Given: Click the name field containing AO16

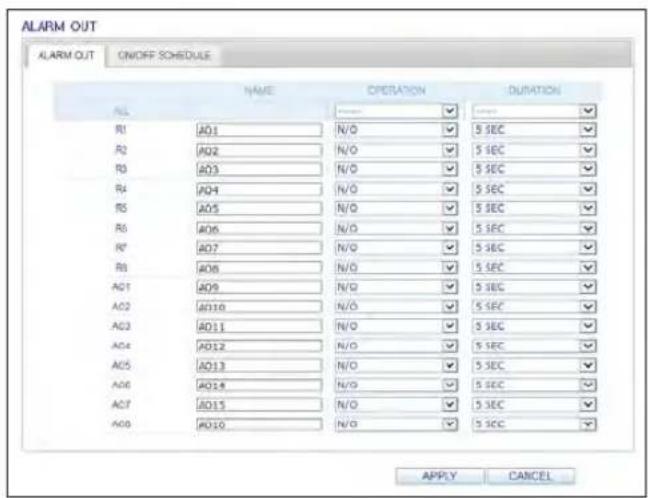Looking at the screenshot, I should (259, 424).
